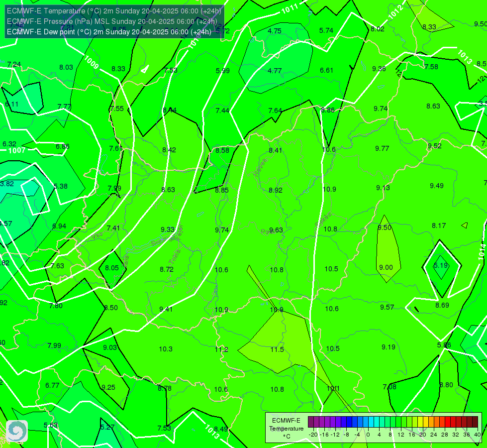Click the yellow swatch at 20 on the scale
This screenshot has width=487, height=448.
pyautogui.click(x=420, y=422)
